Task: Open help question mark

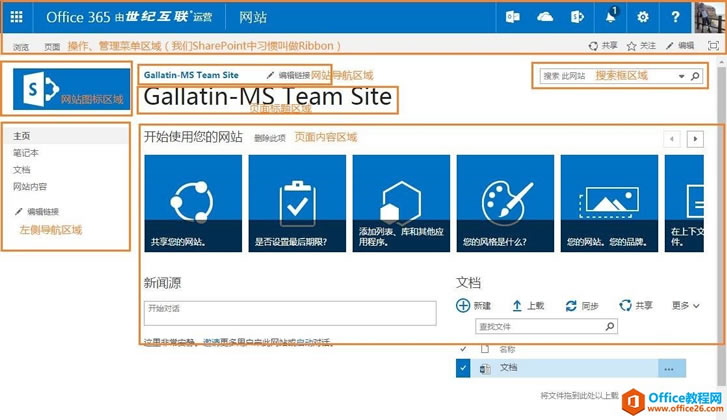Action: pyautogui.click(x=675, y=17)
